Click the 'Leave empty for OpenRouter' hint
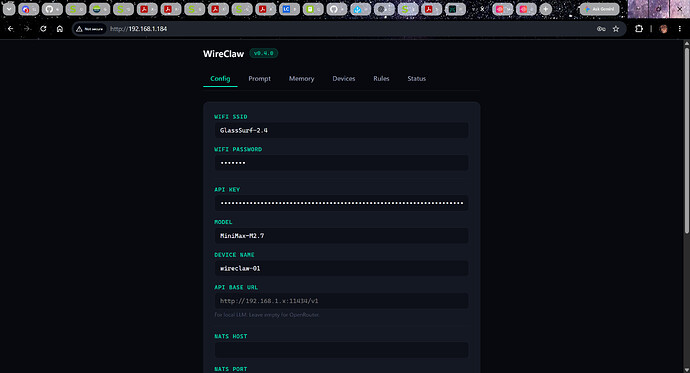This screenshot has width=690, height=373. coord(285,315)
